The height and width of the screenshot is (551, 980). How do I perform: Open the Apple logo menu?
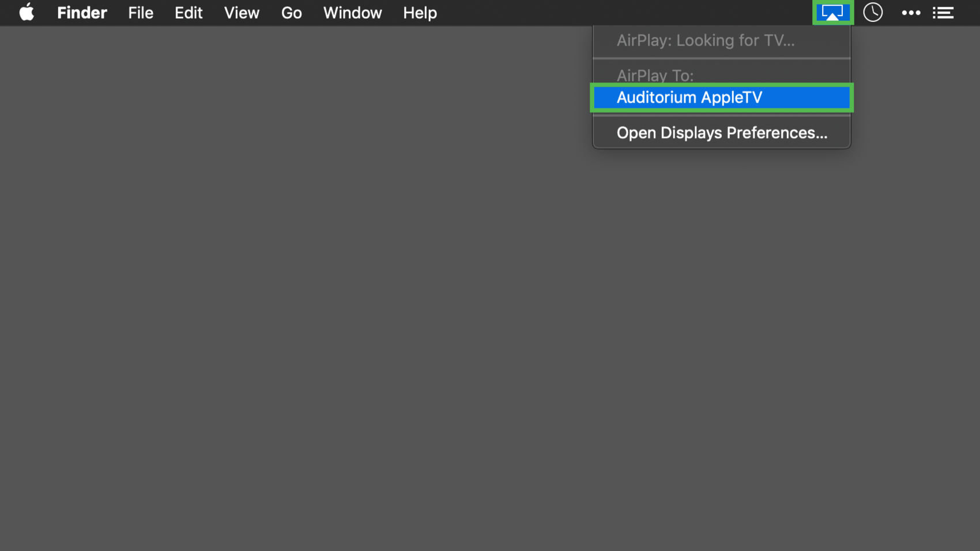pos(27,13)
